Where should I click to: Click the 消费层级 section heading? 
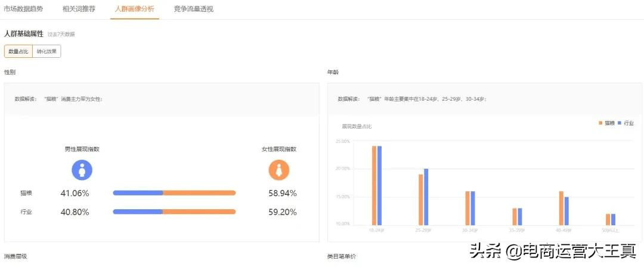pos(16,256)
